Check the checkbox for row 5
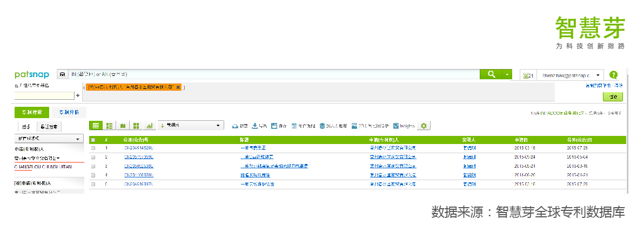644x233 pixels. (x=93, y=184)
